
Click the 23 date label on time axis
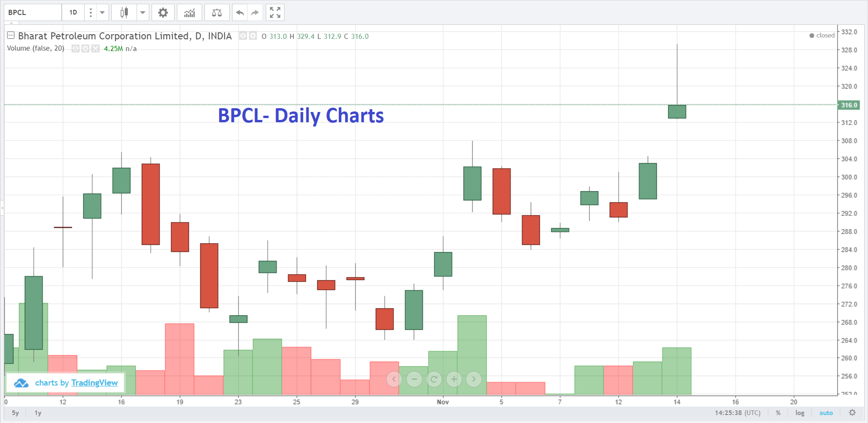238,402
